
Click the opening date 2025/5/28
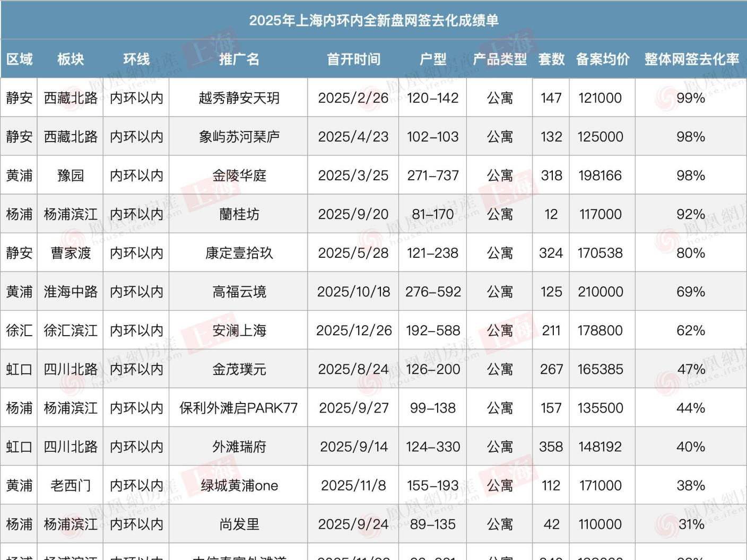353,253
